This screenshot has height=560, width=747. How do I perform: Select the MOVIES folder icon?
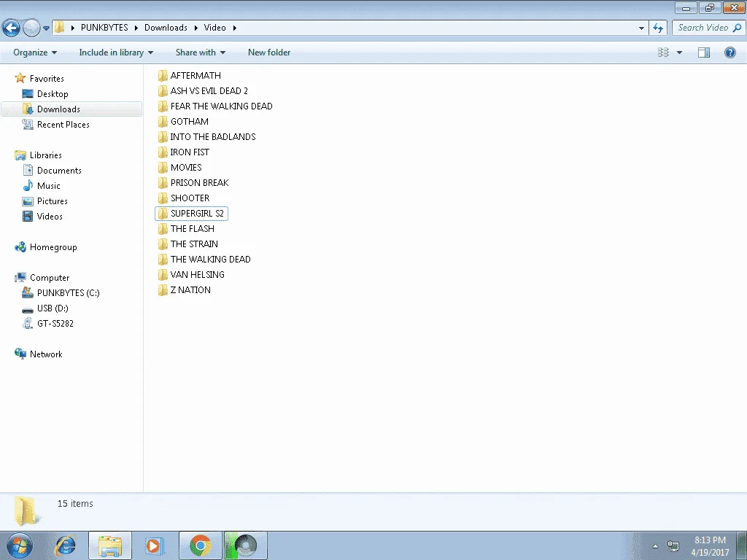tap(163, 168)
